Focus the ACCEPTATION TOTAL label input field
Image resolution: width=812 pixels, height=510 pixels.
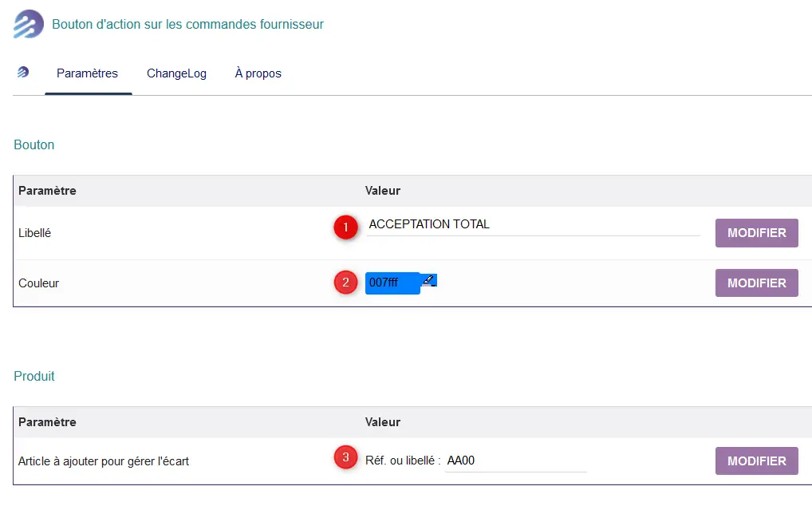coord(534,225)
